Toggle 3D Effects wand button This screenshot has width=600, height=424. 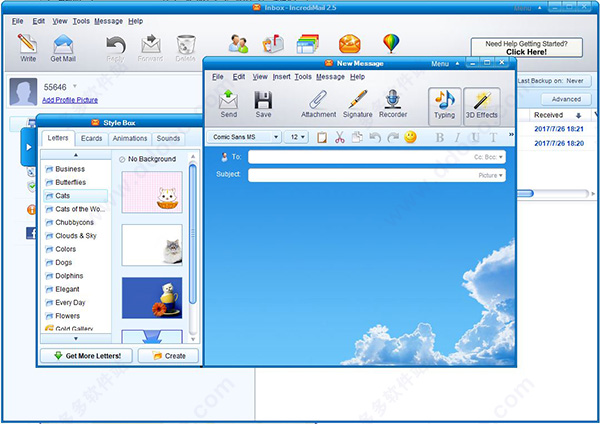(x=482, y=106)
